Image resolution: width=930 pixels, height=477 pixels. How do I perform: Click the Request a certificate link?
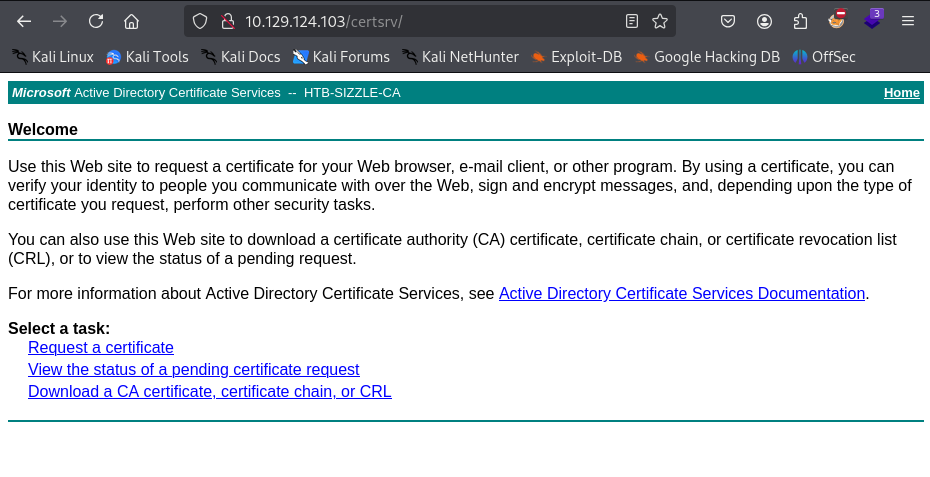point(101,348)
